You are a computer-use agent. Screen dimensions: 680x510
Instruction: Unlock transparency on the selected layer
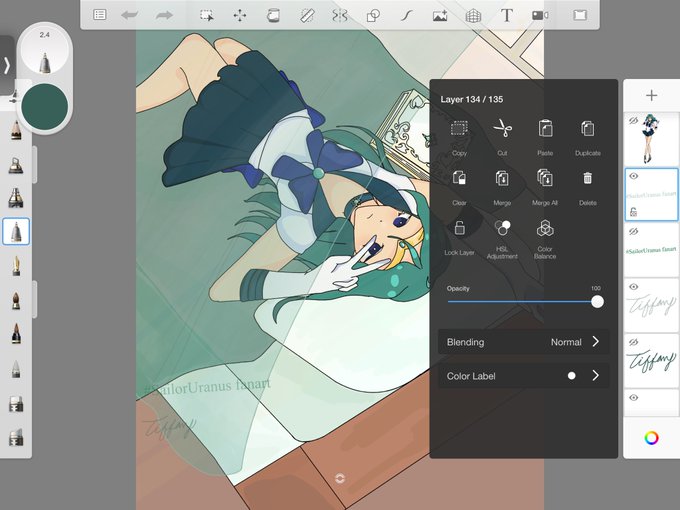click(x=634, y=212)
